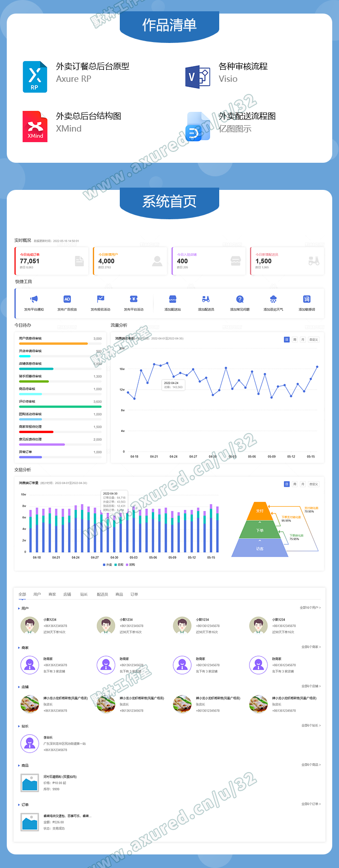Select 日 range in 交易分析 chart
Image resolution: width=339 pixels, height=868 pixels.
click(287, 484)
